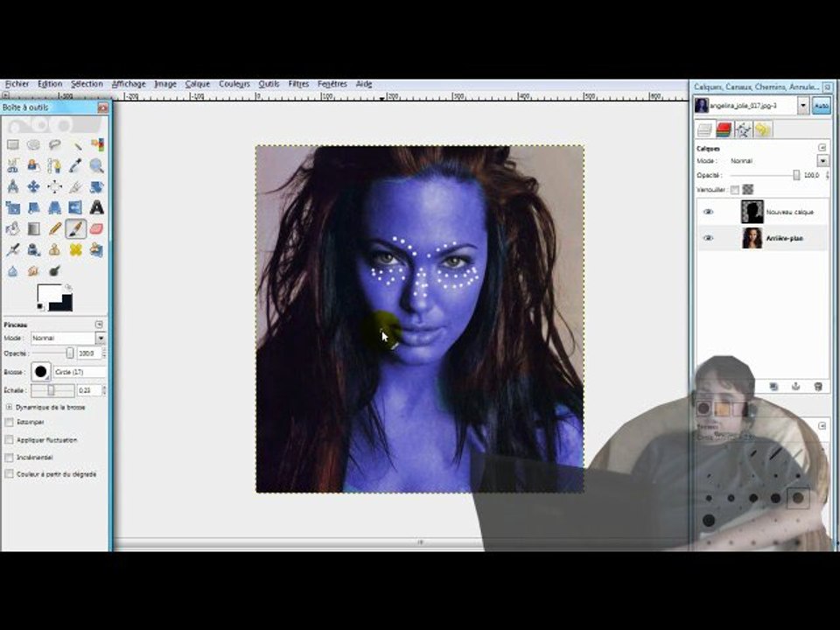Open the layer Mode dropdown in Calques
Image resolution: width=840 pixels, height=630 pixels.
(x=822, y=161)
